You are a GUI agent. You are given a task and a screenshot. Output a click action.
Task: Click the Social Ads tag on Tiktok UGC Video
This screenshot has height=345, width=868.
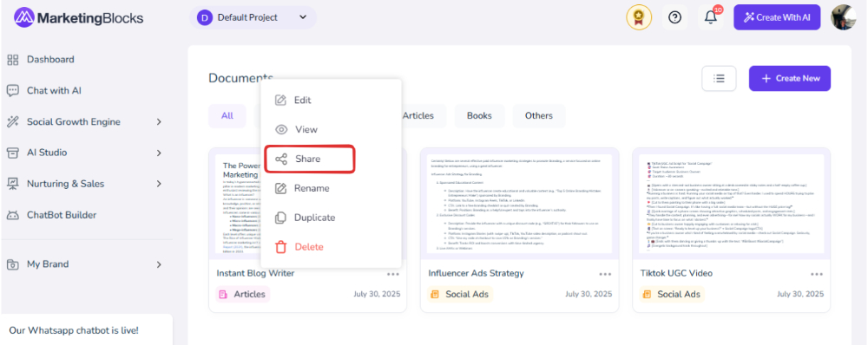[x=673, y=294]
